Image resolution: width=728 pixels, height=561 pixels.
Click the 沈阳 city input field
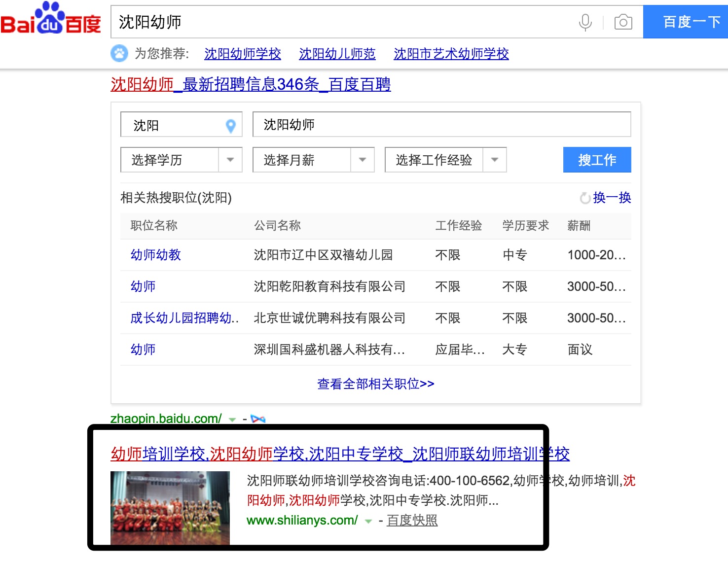[x=181, y=124]
